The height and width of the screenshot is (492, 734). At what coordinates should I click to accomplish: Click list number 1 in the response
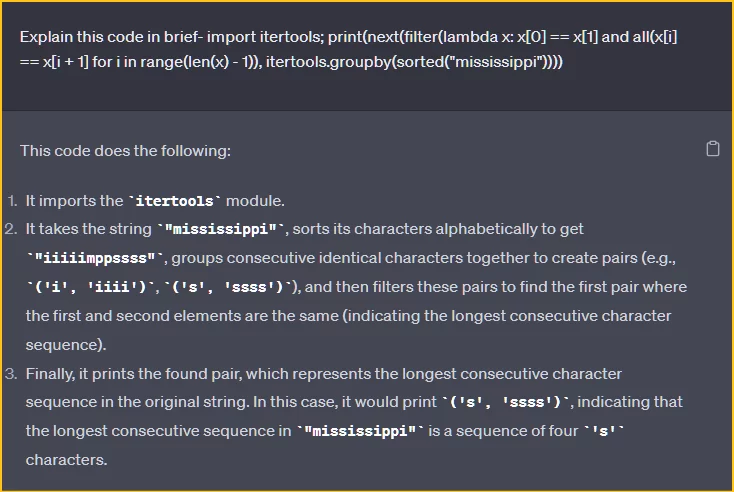click(x=11, y=200)
